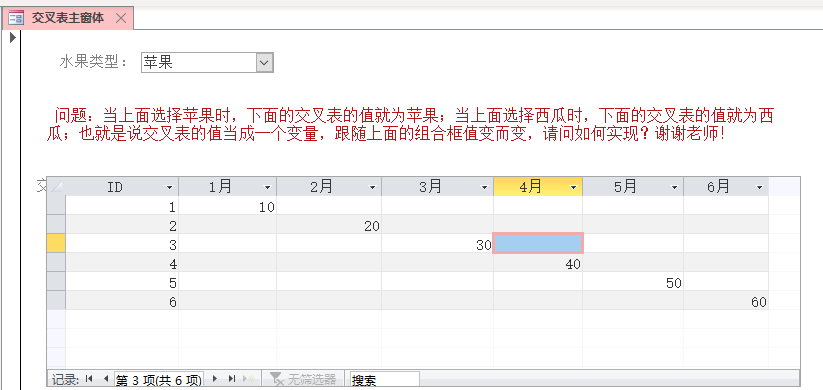Click the red 问题 description text
Screen dimensions: 823x390
point(410,125)
